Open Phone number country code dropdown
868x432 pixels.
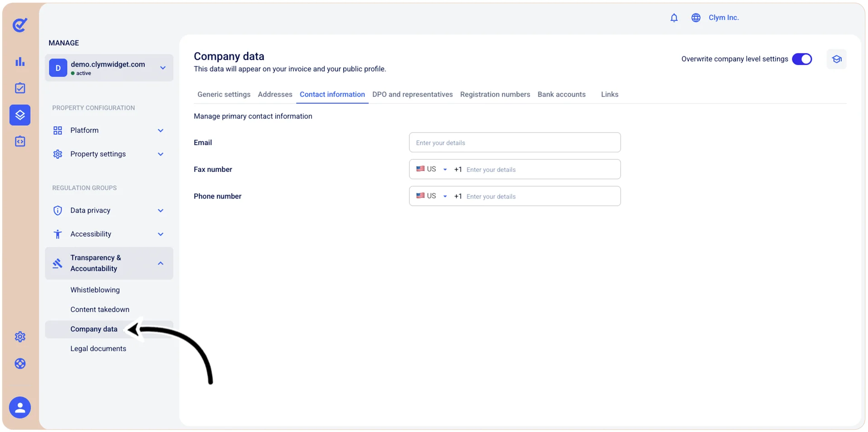(432, 196)
